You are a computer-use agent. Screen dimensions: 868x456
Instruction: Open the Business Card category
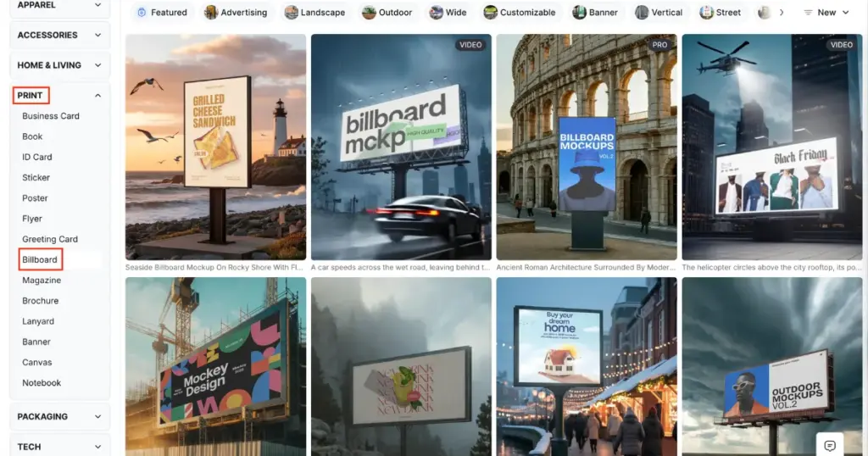click(51, 116)
